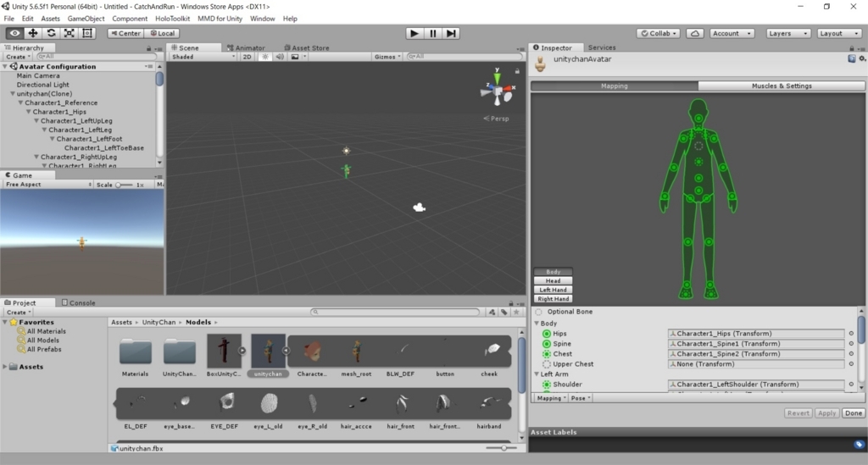
Task: Select the Rotate tool
Action: tap(51, 33)
